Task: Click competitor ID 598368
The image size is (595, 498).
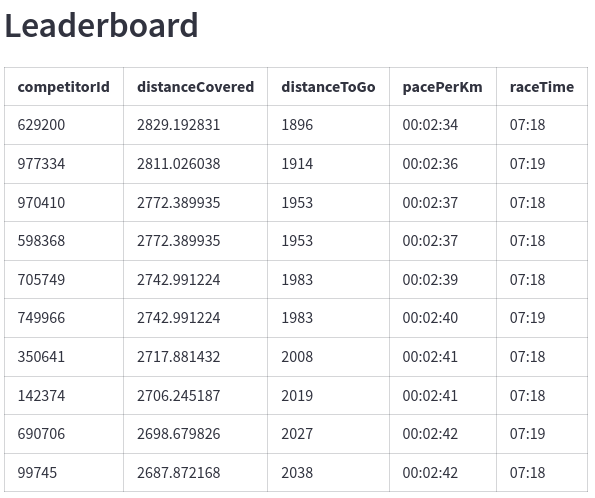Action: pyautogui.click(x=41, y=241)
